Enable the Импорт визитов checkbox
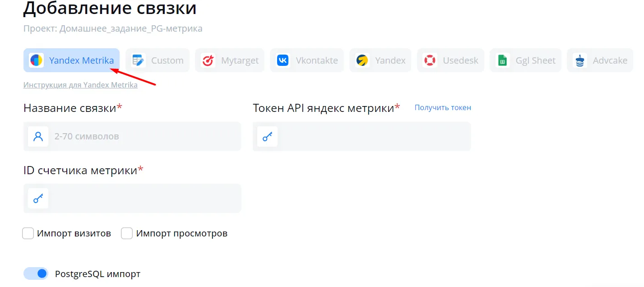 click(x=28, y=233)
